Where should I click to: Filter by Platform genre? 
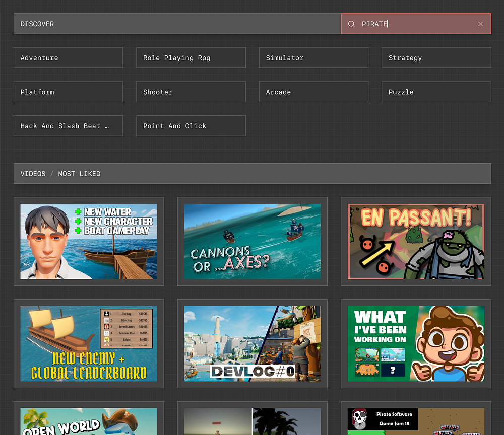click(68, 92)
